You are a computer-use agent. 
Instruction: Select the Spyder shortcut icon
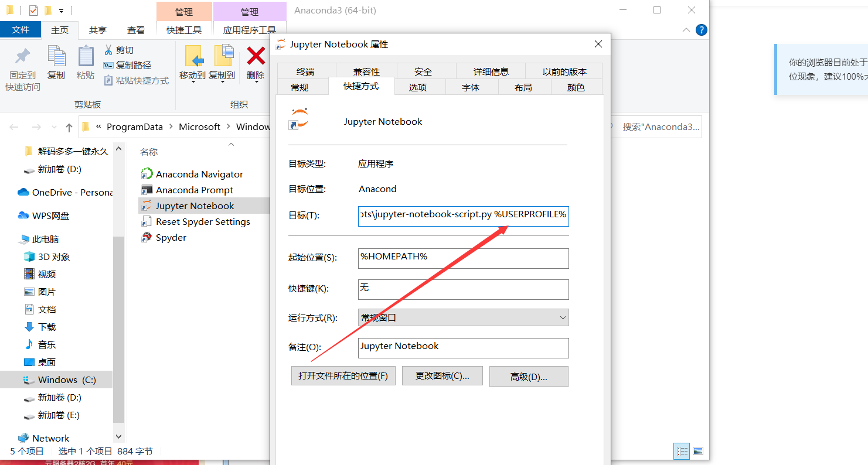coord(148,237)
